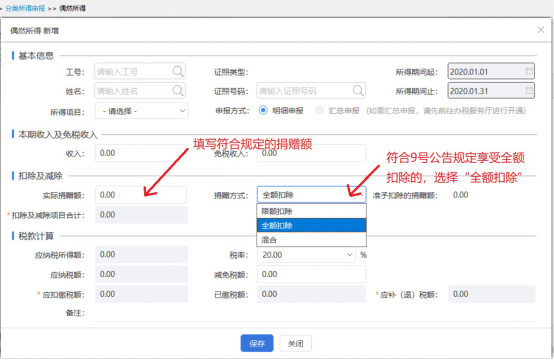The height and width of the screenshot is (360, 554).
Task: Follow the 分类所得申报 breadcrumb link
Action: pos(25,8)
